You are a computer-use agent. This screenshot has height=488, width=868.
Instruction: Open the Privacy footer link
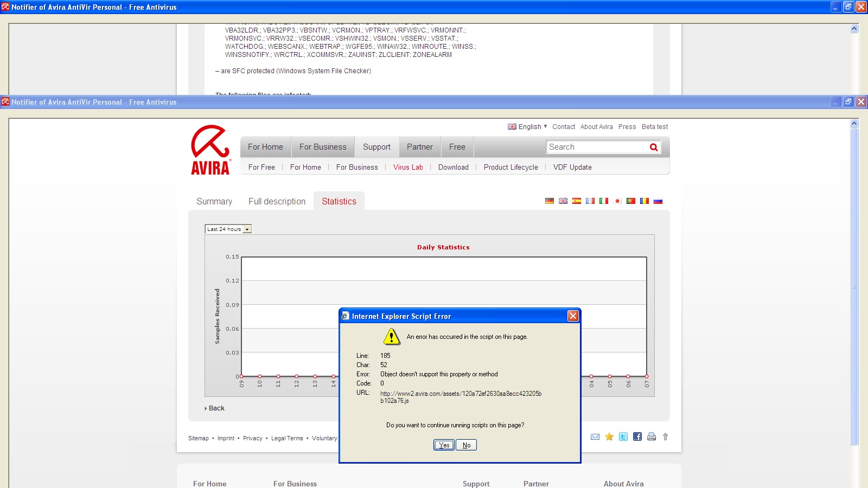tap(253, 438)
